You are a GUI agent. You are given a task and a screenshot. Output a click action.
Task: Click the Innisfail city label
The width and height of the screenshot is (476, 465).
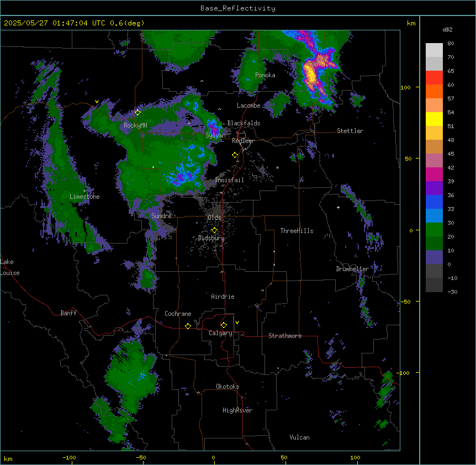(229, 180)
